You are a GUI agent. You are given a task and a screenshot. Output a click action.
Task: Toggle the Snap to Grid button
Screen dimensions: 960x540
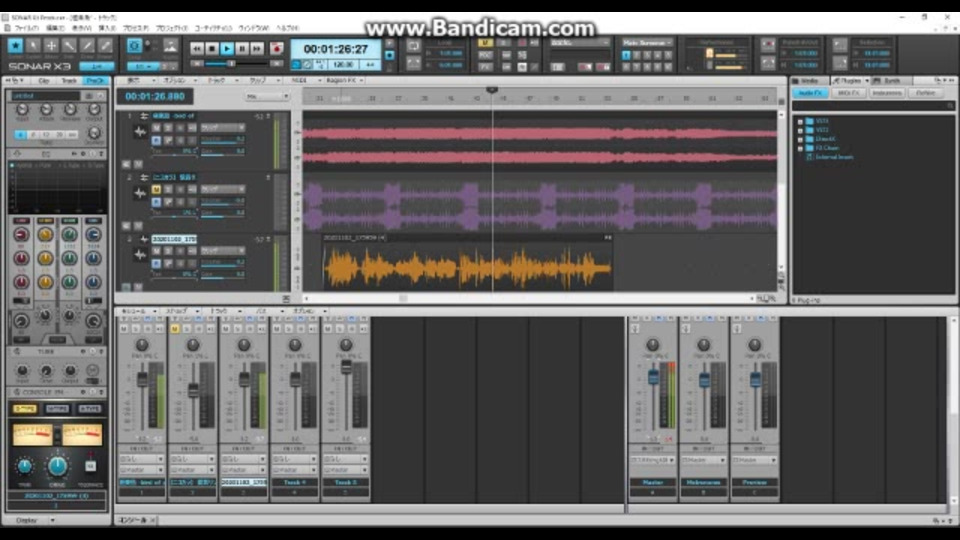tap(134, 45)
